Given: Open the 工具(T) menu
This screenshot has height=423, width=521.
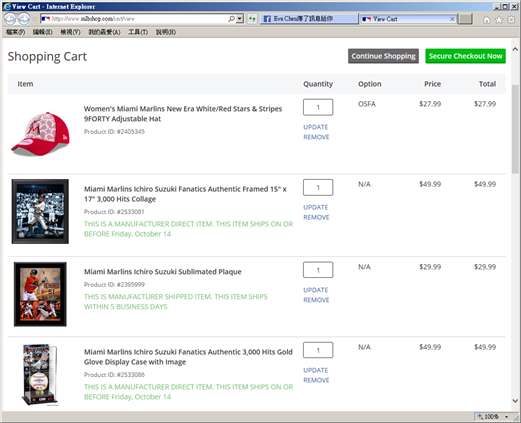Looking at the screenshot, I should pos(138,32).
